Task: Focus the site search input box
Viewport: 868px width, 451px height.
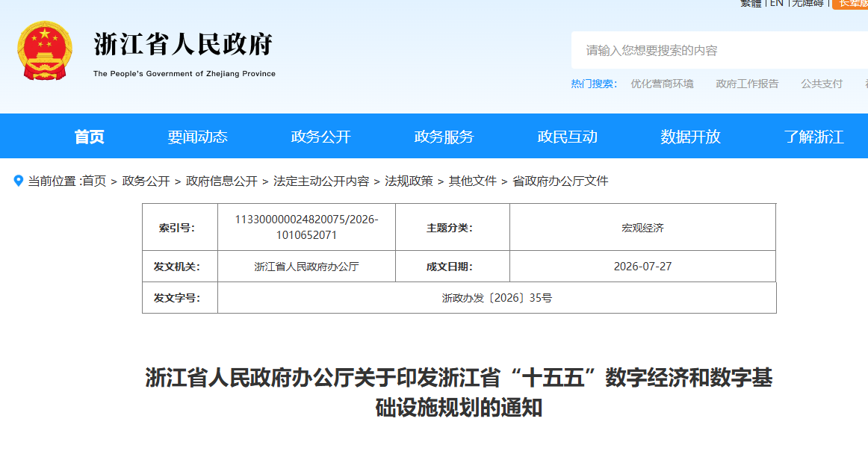Action: tap(719, 50)
